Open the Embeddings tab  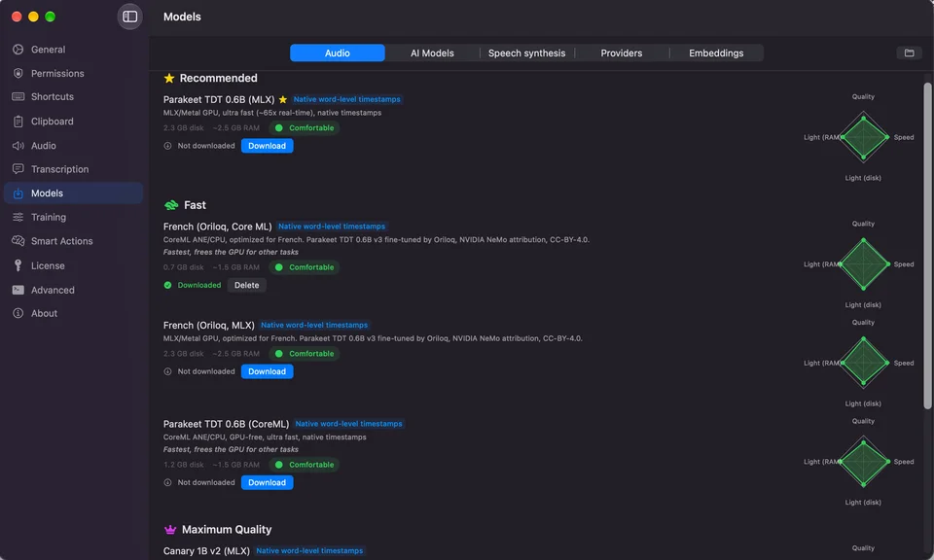tap(716, 52)
